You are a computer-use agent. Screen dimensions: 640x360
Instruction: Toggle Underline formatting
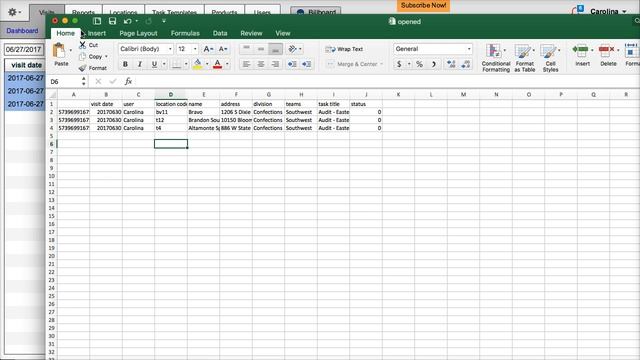(x=154, y=64)
